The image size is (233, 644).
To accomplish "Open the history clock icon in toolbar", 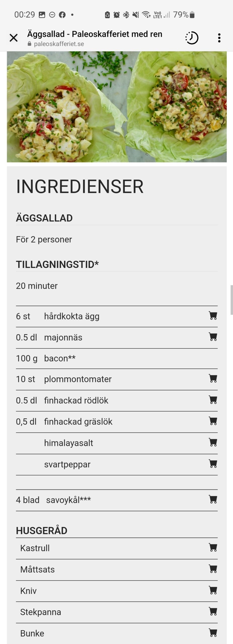I will pyautogui.click(x=192, y=38).
